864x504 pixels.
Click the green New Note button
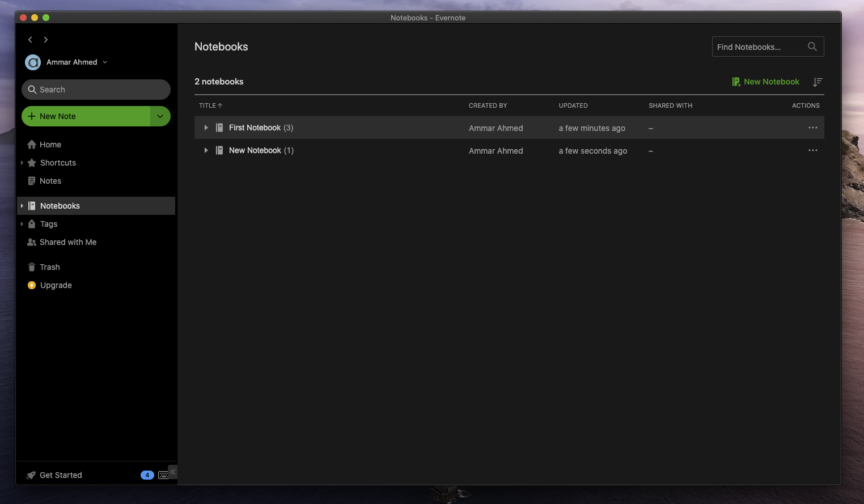click(86, 116)
